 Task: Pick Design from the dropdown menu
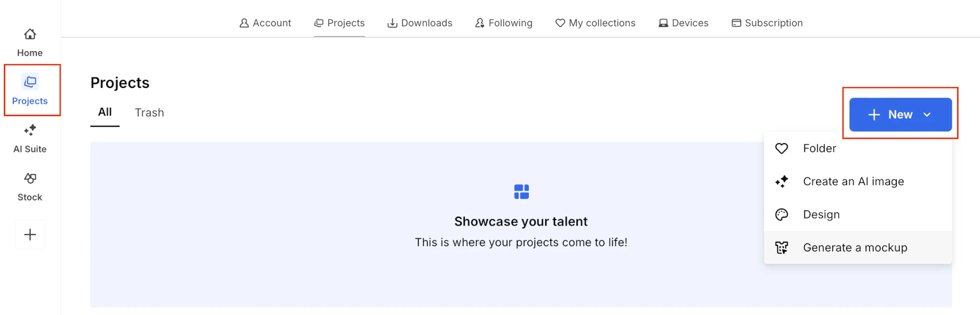coord(821,215)
